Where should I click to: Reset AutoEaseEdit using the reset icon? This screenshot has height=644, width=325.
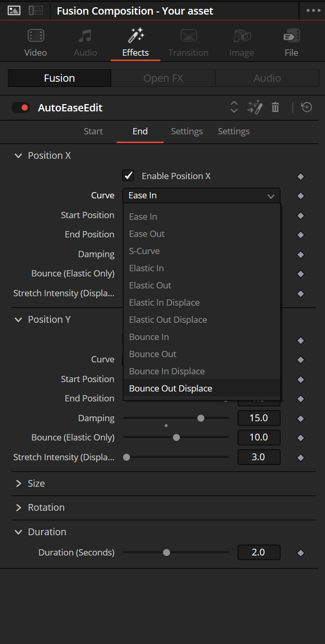tap(307, 108)
